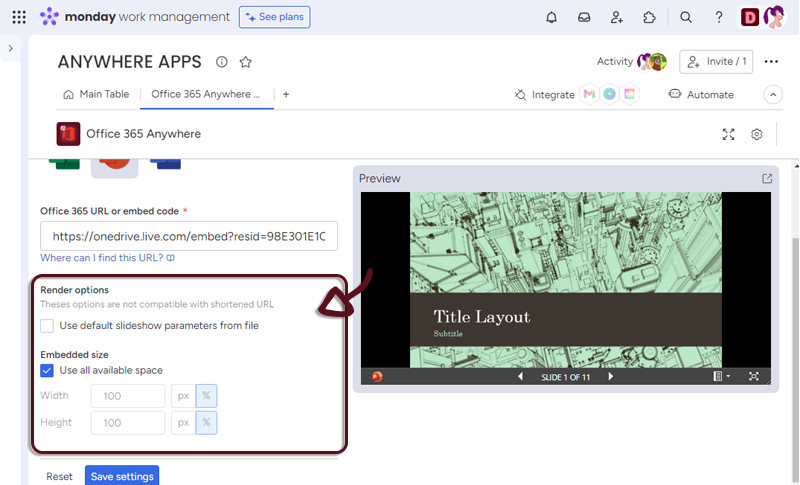Select percent unit for Width

206,396
